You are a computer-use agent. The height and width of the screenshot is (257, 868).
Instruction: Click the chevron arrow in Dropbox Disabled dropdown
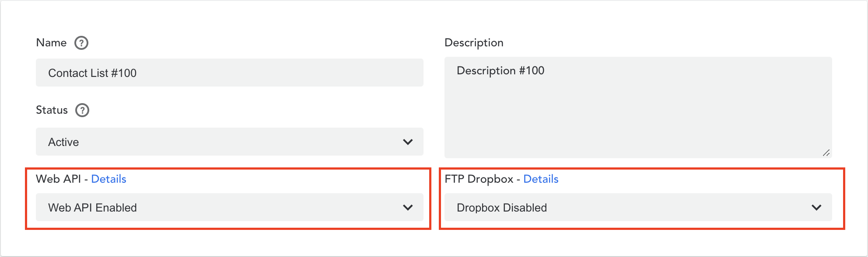tap(816, 208)
